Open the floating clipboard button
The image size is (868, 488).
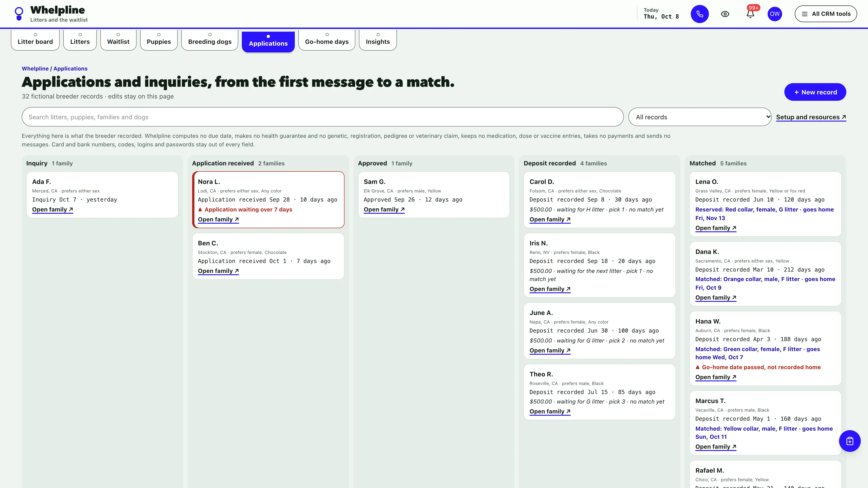849,441
